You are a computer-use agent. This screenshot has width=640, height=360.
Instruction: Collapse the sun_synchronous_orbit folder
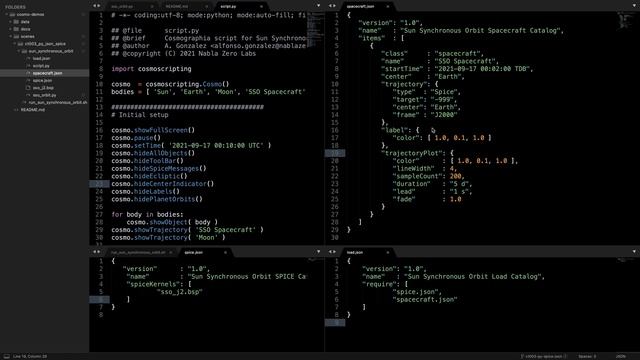pyautogui.click(x=19, y=51)
